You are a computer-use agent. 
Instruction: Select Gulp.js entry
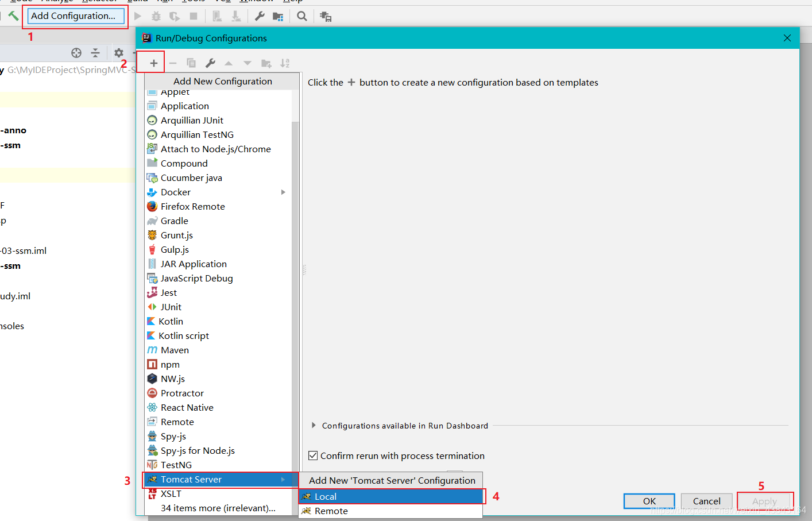(218, 250)
